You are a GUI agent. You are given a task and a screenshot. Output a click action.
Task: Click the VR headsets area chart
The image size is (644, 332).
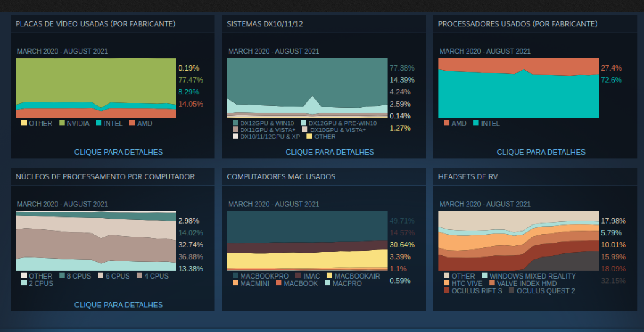click(x=518, y=241)
